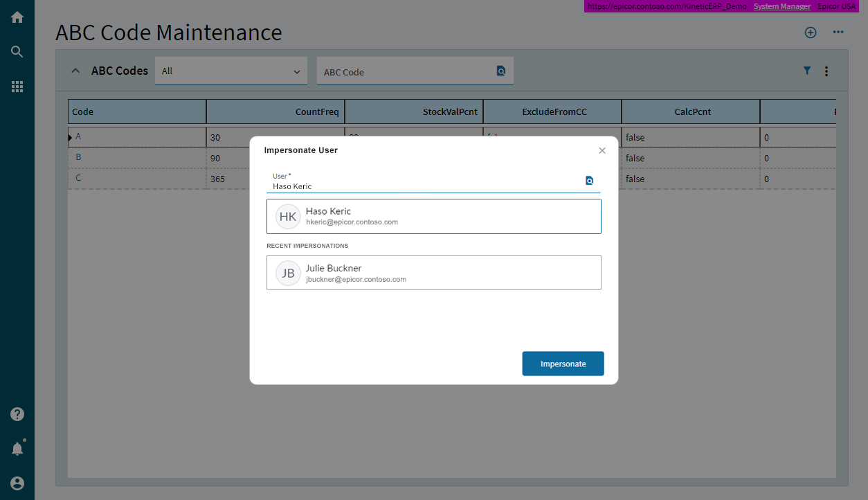Open the Help question mark icon

click(x=17, y=414)
